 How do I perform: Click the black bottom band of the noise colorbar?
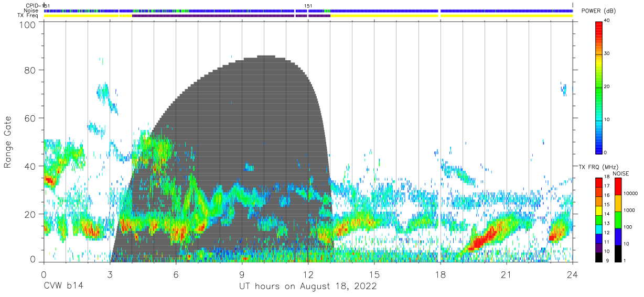(x=617, y=254)
